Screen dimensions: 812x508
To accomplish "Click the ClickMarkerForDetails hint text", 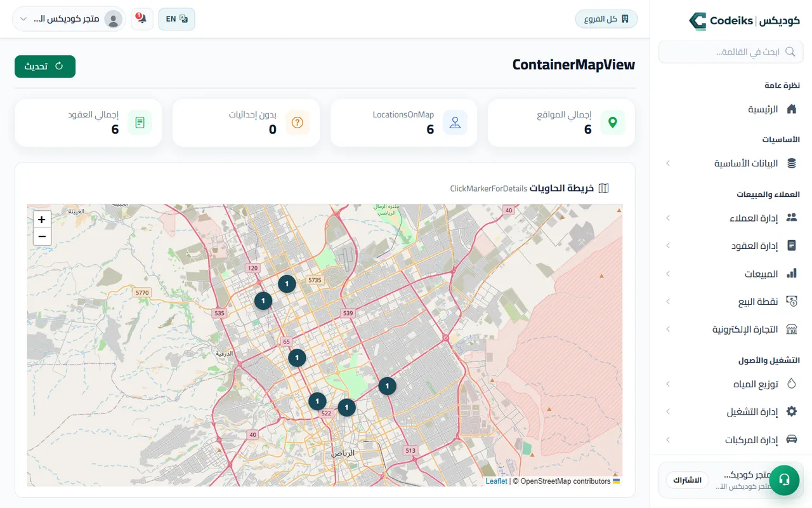I will [x=488, y=189].
